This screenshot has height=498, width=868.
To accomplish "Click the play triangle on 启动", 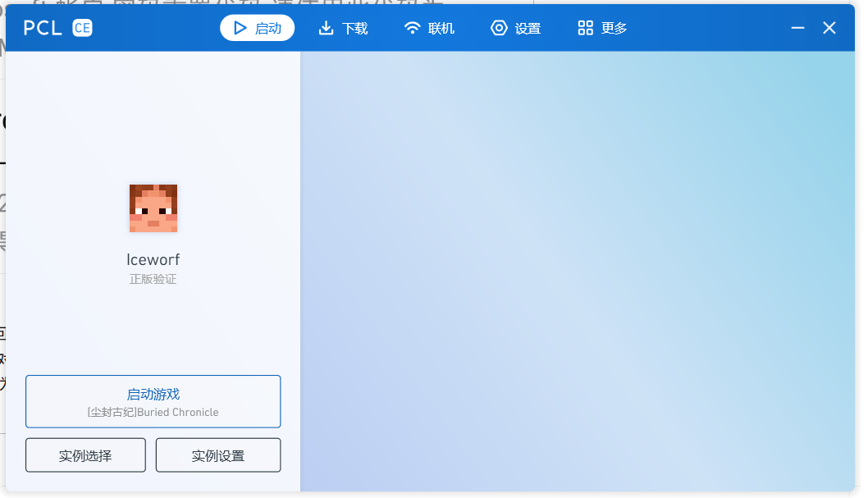I will (239, 27).
